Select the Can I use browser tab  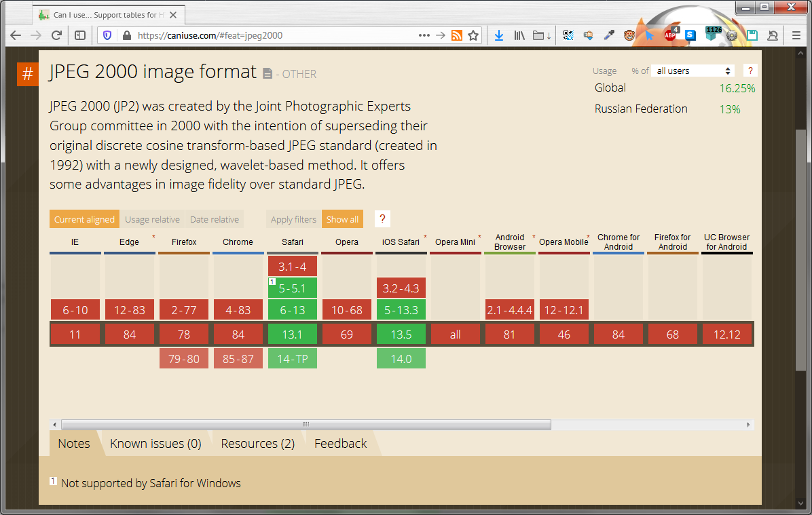(x=108, y=15)
